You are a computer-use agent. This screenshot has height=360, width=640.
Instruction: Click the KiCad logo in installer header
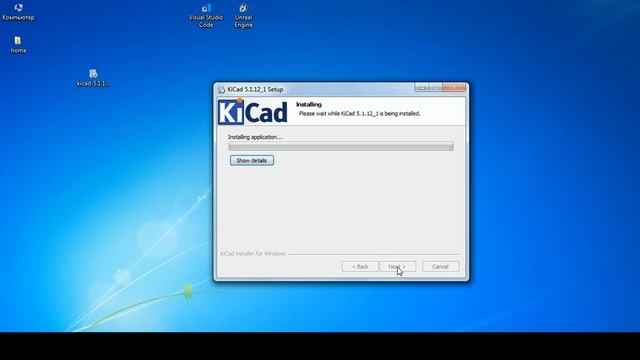coord(253,111)
